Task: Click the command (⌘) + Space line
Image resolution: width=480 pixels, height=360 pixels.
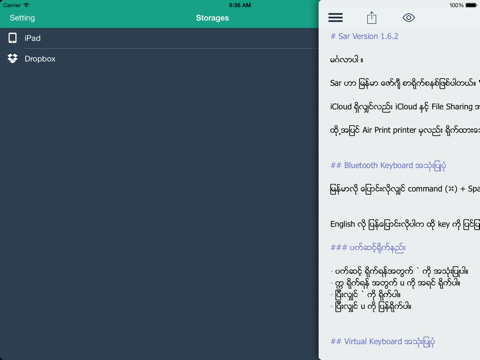Action: tap(405, 189)
